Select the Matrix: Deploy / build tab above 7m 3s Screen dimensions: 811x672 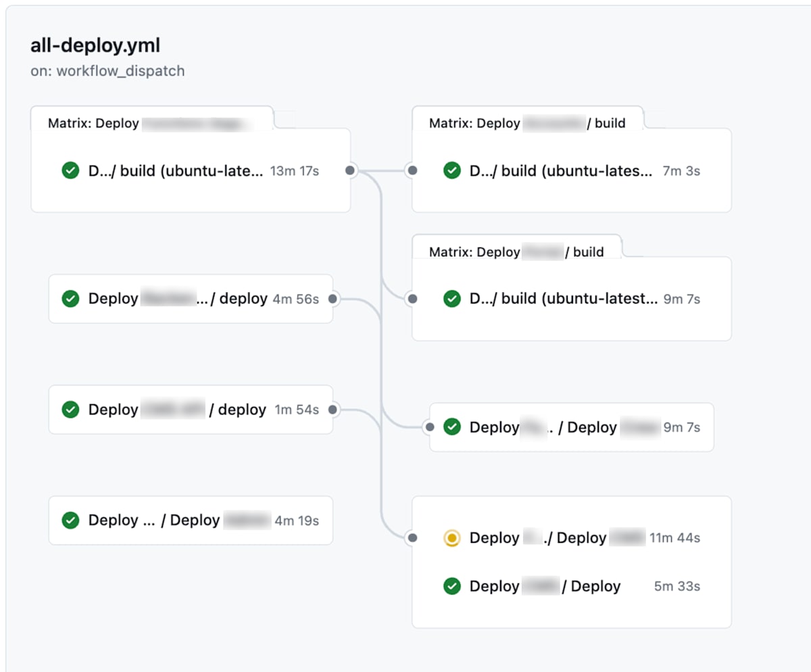point(527,118)
